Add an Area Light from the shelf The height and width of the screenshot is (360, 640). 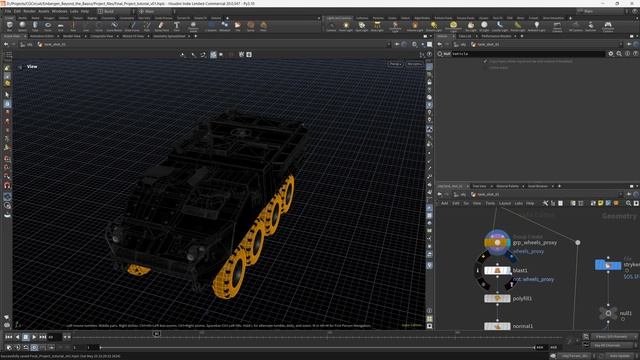pos(377,27)
